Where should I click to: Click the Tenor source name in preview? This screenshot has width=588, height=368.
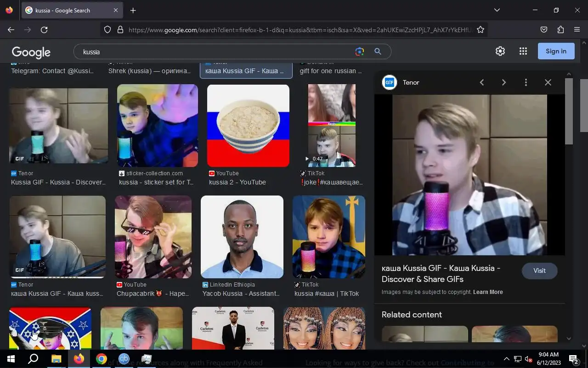(x=411, y=82)
